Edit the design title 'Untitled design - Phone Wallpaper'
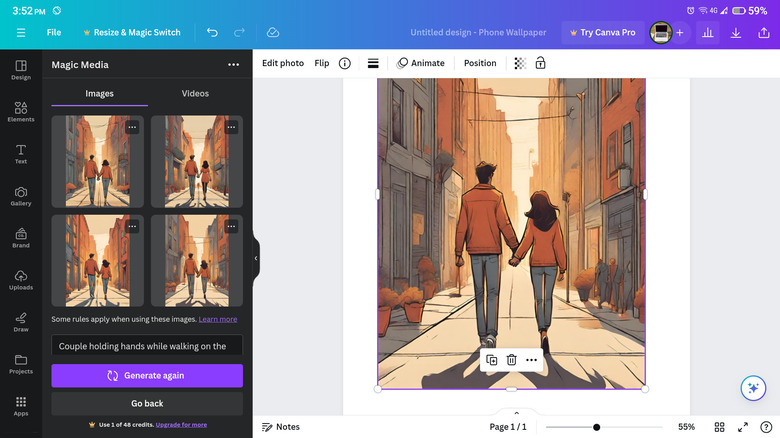 [478, 32]
